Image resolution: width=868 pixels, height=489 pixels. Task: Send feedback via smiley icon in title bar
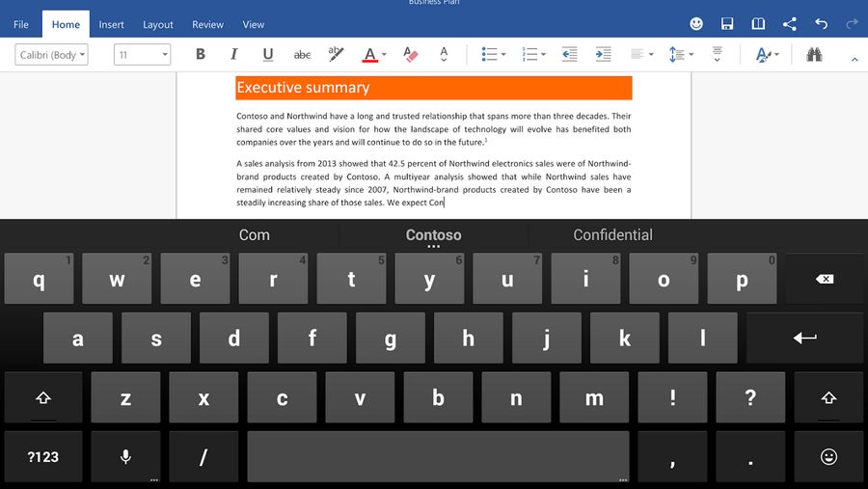click(x=696, y=23)
